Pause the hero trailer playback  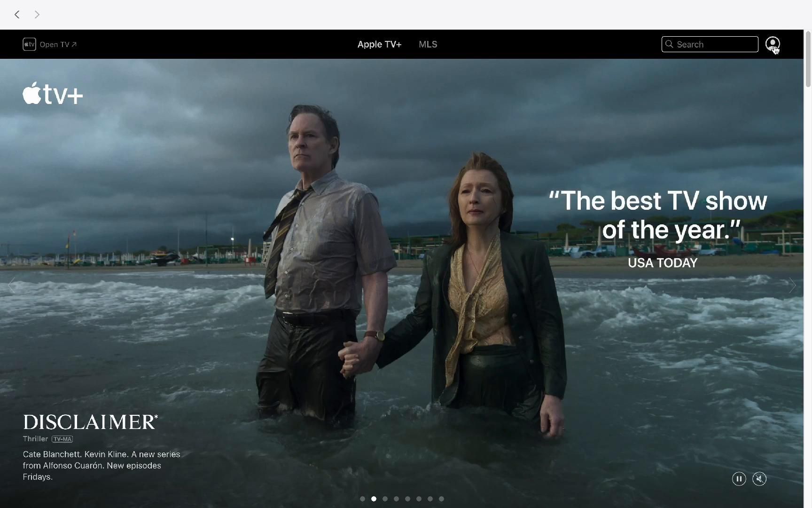point(739,479)
